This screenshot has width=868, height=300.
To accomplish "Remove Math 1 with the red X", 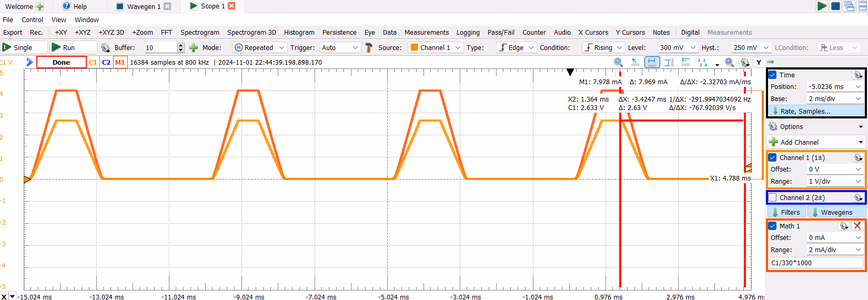I will coord(857,226).
